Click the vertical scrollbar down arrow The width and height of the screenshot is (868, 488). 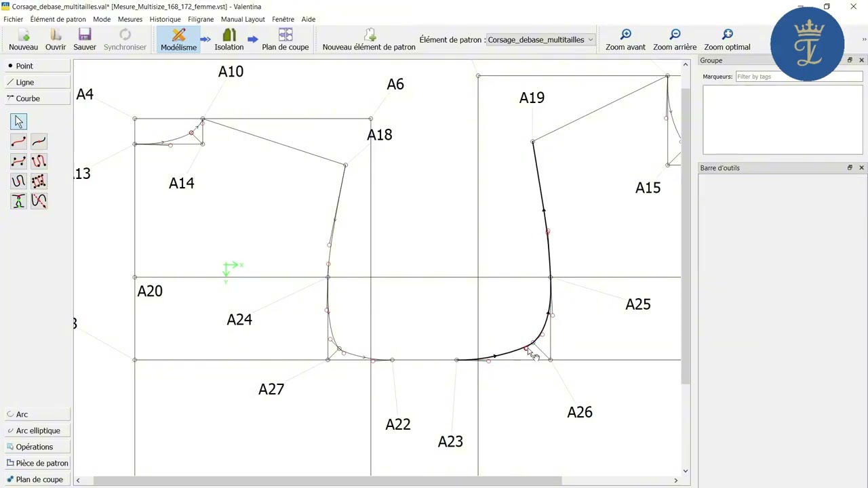tap(686, 470)
